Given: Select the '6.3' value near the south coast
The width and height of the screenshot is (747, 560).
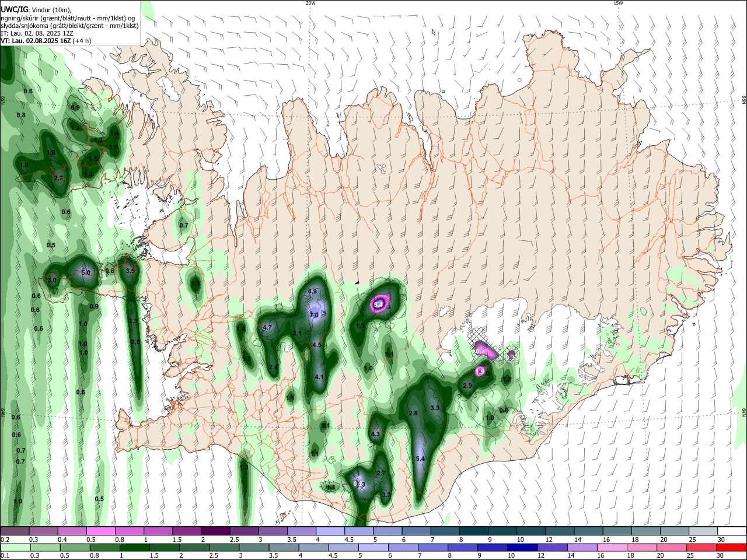Looking at the screenshot, I should pos(360,485).
